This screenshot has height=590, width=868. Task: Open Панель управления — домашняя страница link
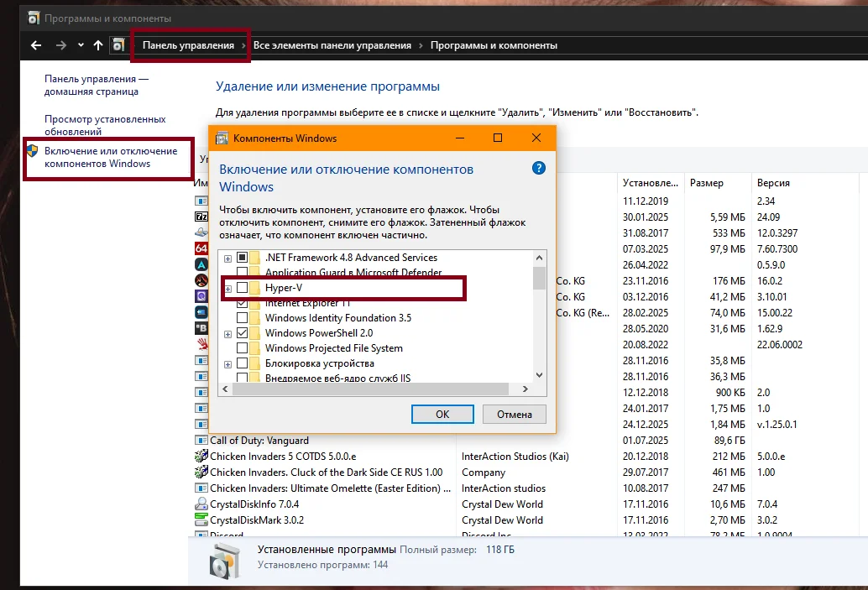coord(97,86)
